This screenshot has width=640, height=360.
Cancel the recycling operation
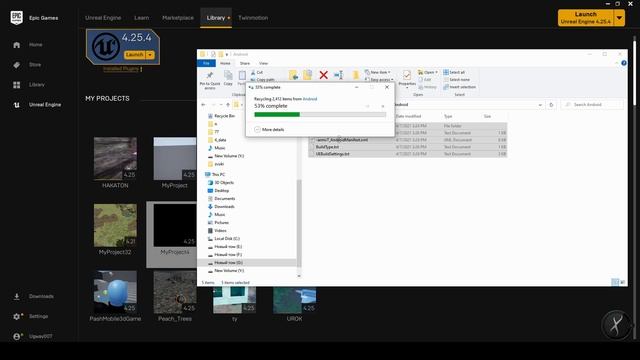click(382, 106)
